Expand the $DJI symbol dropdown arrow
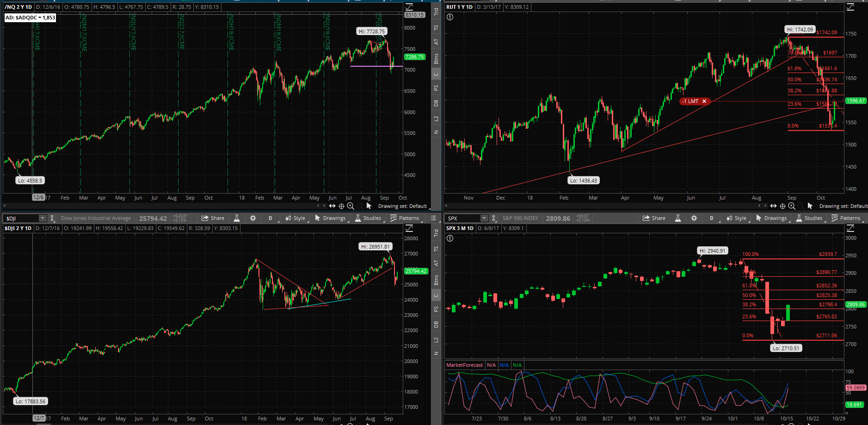 43,218
